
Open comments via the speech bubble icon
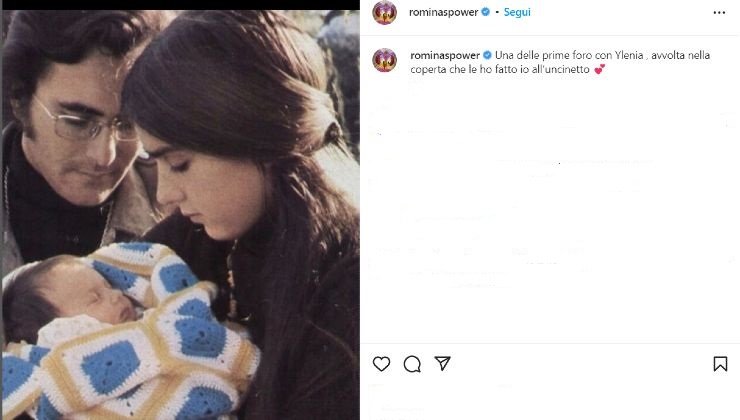click(x=412, y=364)
